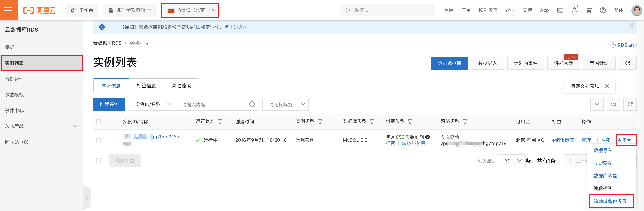This screenshot has height=211, width=644.
Task: Open the user avatar menu
Action: [636, 10]
